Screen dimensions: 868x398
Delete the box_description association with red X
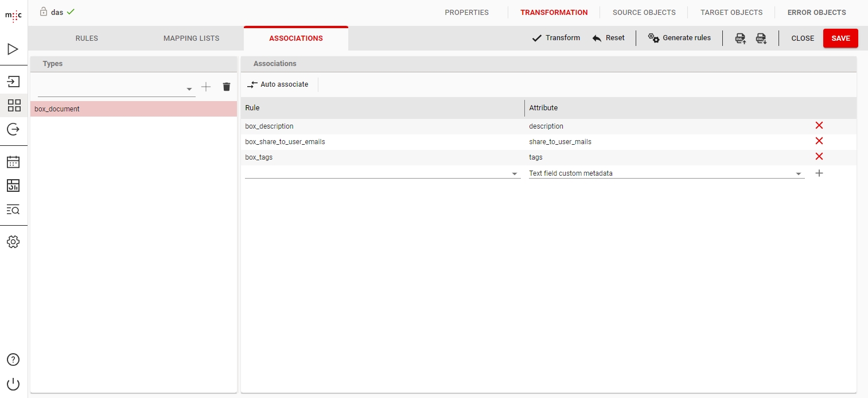point(819,126)
